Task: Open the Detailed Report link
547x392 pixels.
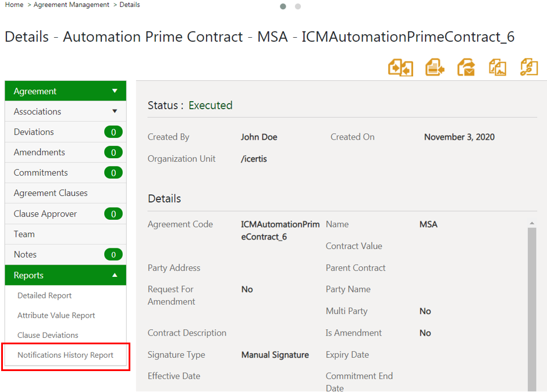Action: click(x=44, y=295)
